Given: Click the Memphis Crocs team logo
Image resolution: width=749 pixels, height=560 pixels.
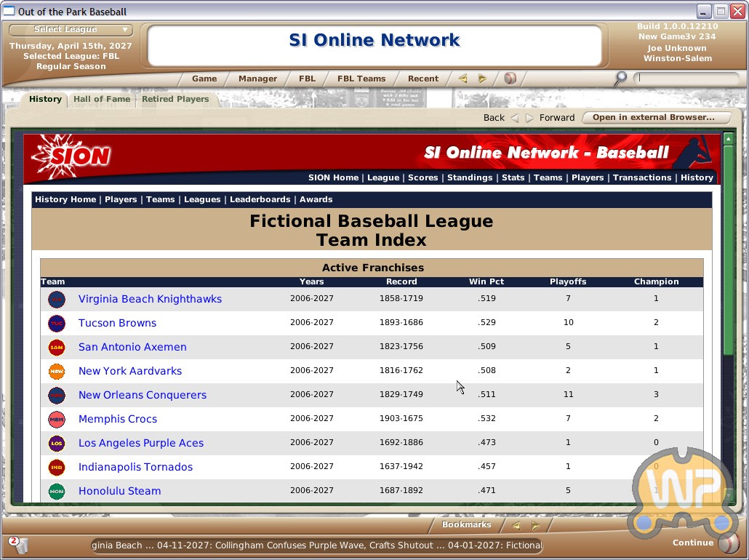Looking at the screenshot, I should 57,419.
